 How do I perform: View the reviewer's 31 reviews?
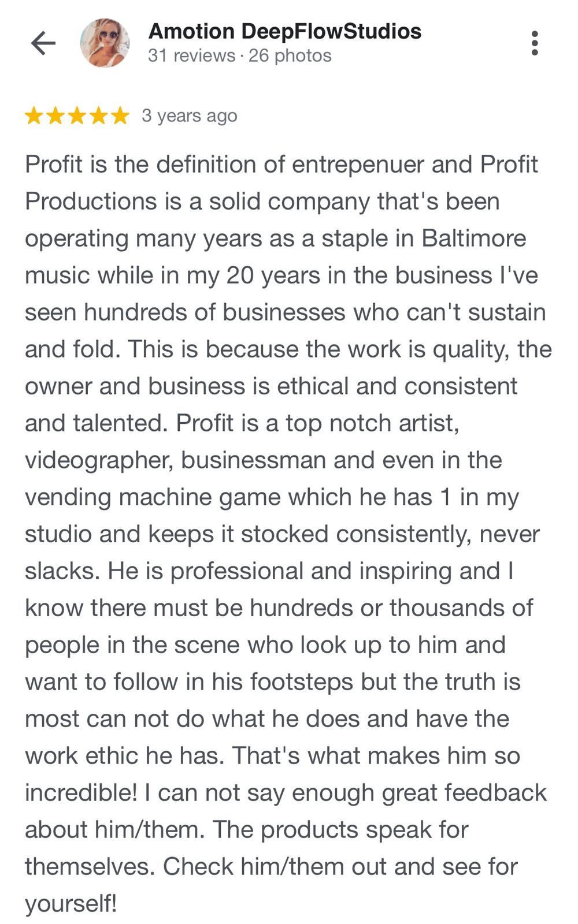click(x=191, y=56)
